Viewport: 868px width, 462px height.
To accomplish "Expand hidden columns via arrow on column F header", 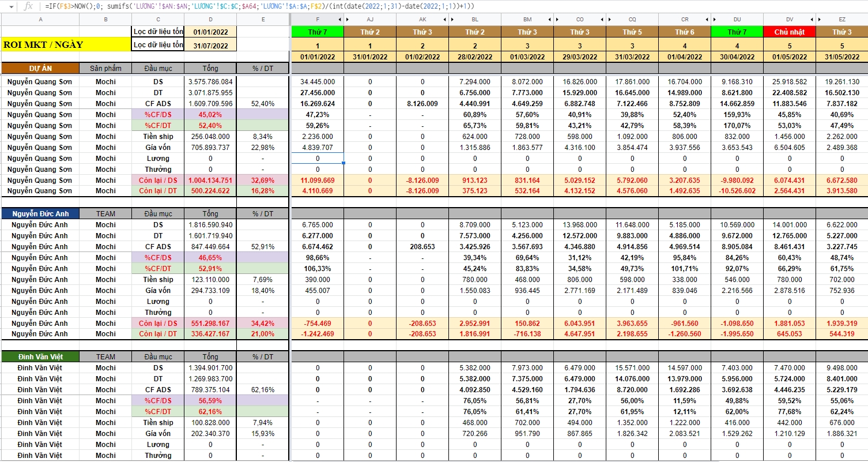I will (340, 19).
